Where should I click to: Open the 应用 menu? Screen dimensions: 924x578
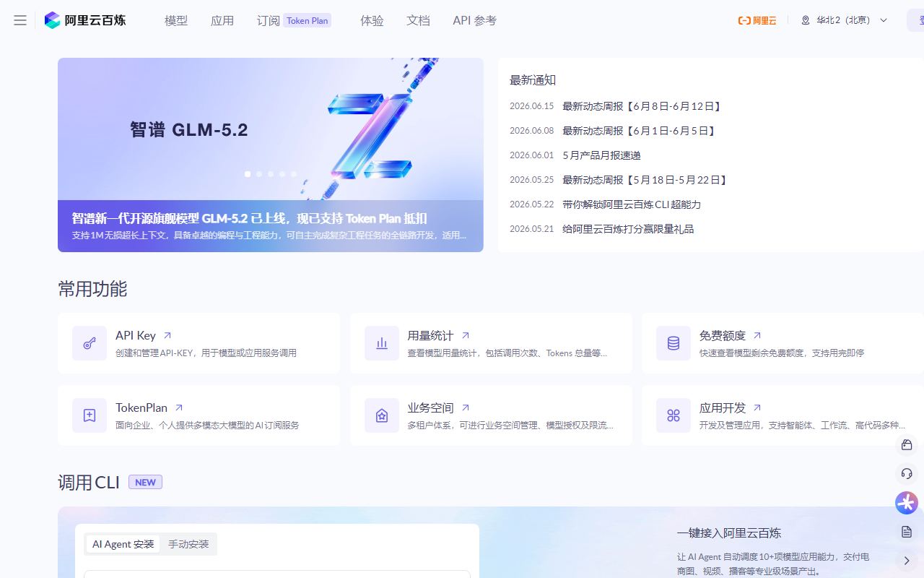(222, 20)
